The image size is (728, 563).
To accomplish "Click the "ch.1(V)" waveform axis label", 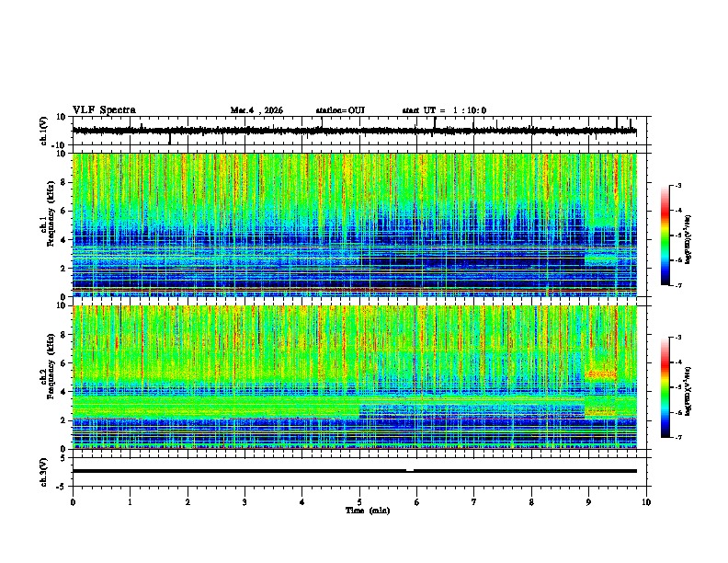I will 44,131.
